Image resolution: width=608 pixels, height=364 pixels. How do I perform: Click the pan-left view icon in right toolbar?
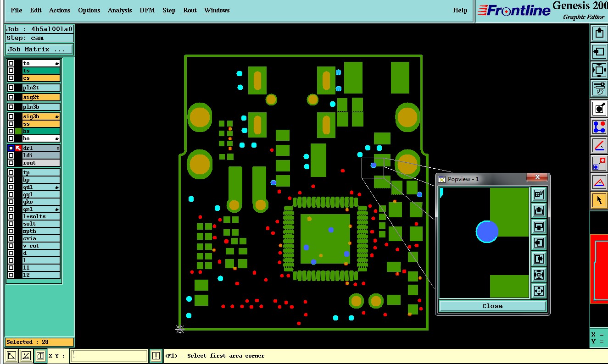(x=599, y=51)
